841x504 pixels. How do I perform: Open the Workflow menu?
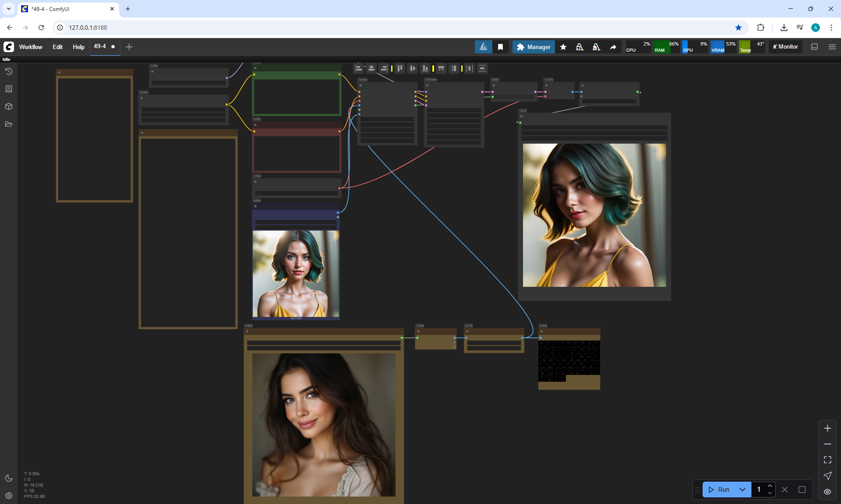point(31,47)
